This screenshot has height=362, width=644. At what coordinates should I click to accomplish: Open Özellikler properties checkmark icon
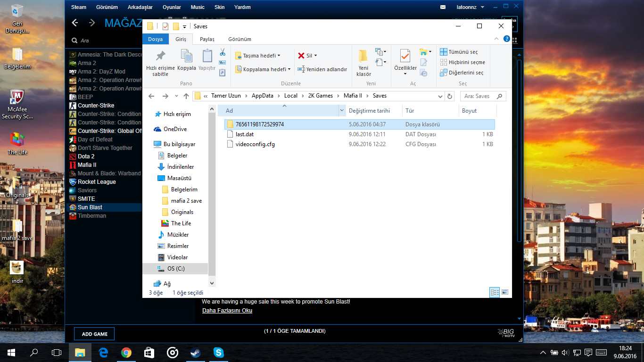tap(405, 56)
